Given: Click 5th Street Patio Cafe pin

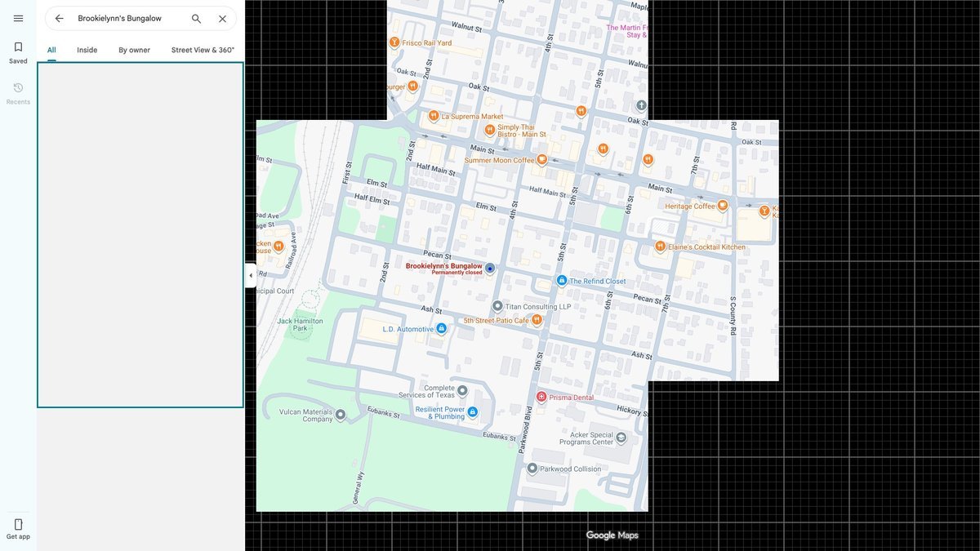Looking at the screenshot, I should [x=537, y=320].
